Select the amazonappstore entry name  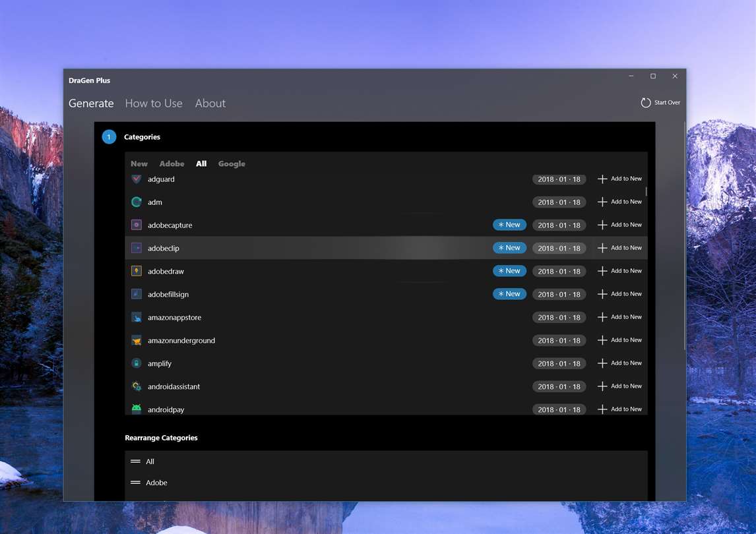pos(175,318)
